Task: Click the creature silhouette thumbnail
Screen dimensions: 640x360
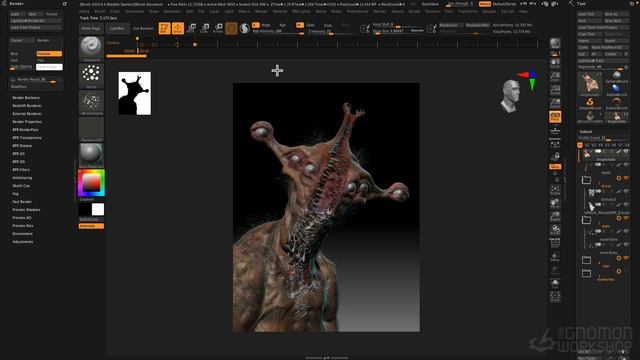Action: click(135, 93)
